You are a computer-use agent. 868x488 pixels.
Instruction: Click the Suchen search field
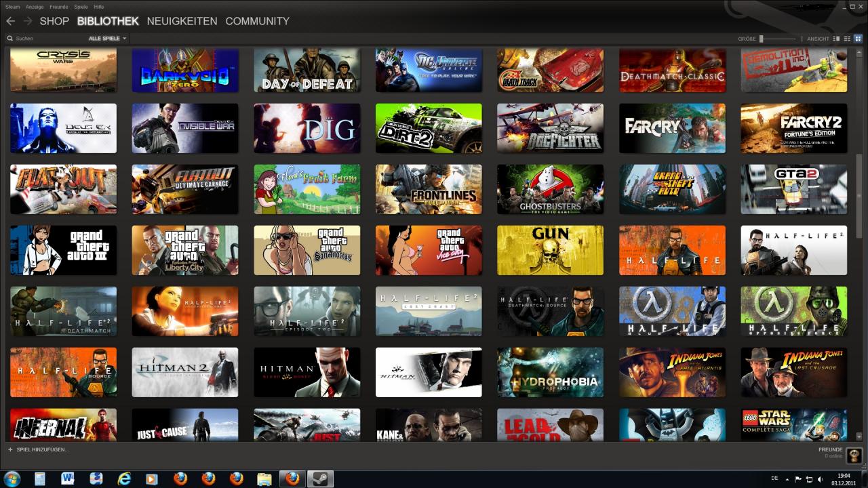pos(47,39)
